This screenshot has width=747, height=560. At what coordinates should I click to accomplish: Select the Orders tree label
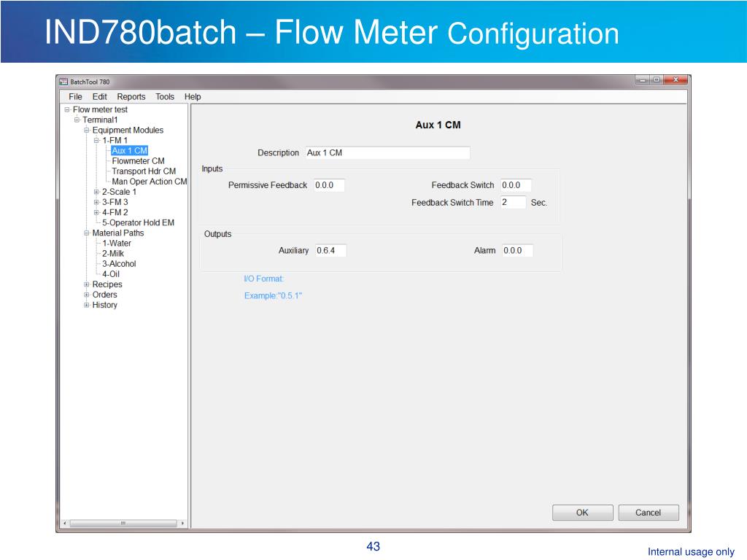[105, 295]
